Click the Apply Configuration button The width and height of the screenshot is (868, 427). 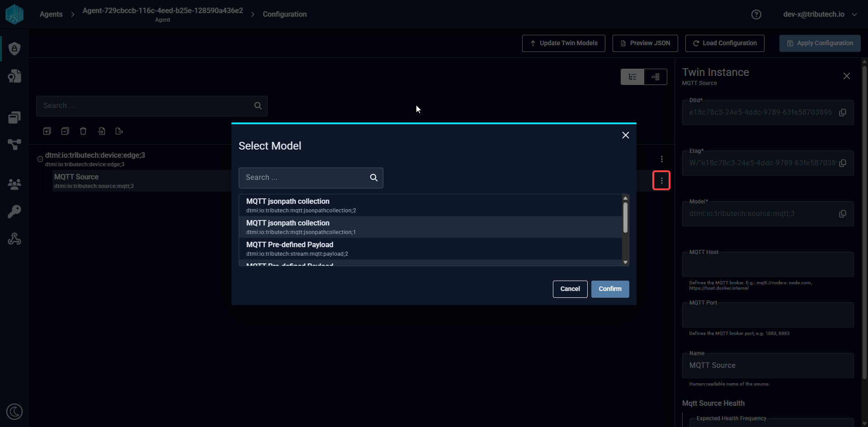[x=820, y=43]
